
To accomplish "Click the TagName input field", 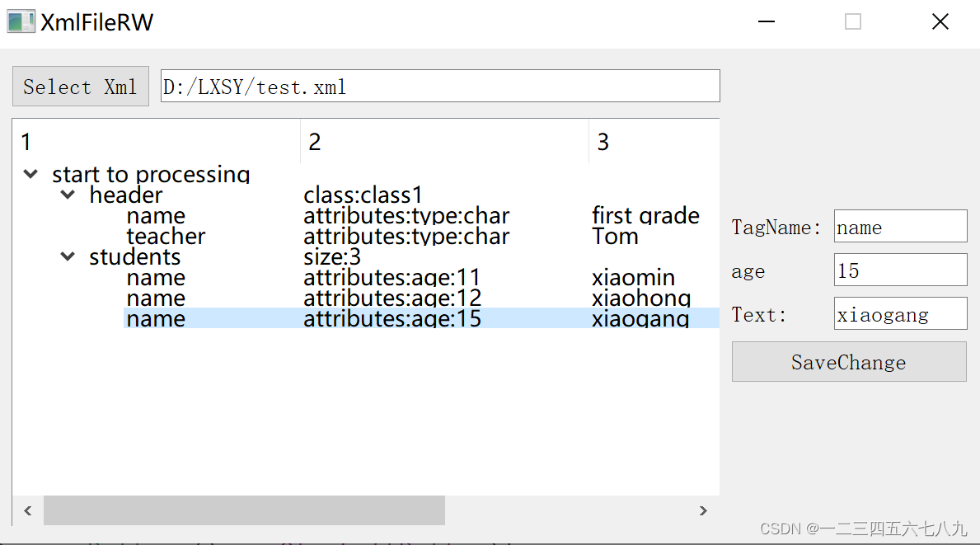I will pos(901,226).
